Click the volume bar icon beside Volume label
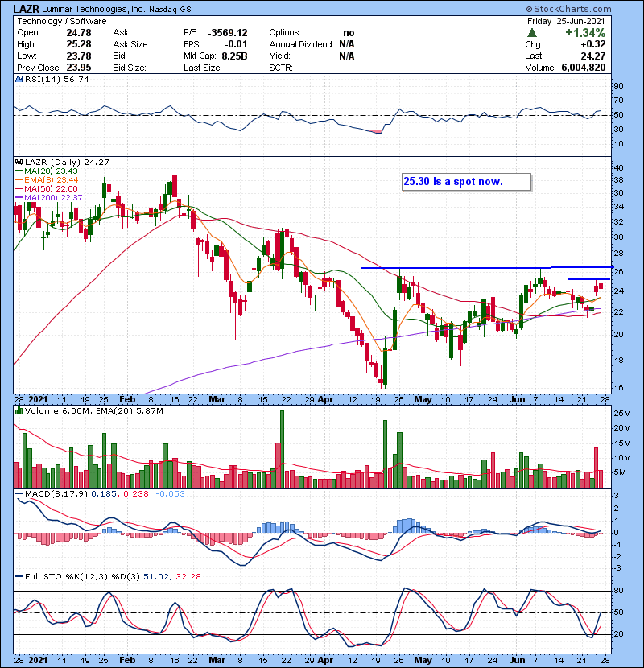This screenshot has width=644, height=668. (19, 410)
